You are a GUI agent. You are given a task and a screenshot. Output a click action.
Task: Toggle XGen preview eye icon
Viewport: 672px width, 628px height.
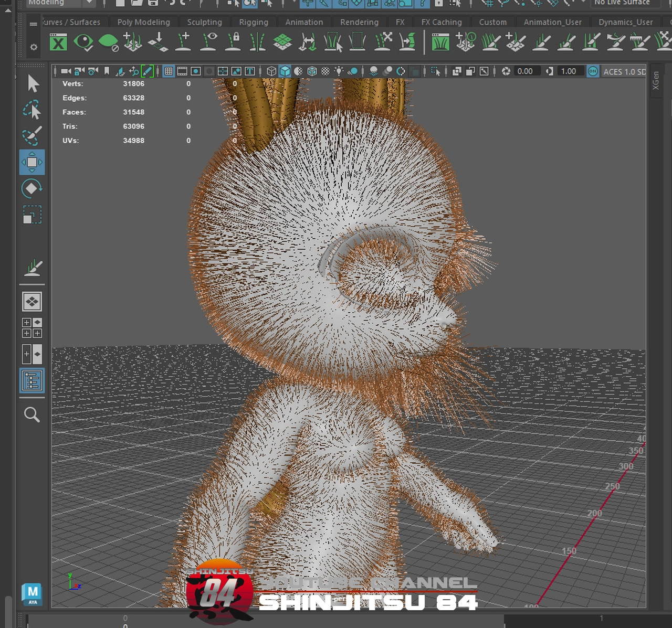coord(83,42)
